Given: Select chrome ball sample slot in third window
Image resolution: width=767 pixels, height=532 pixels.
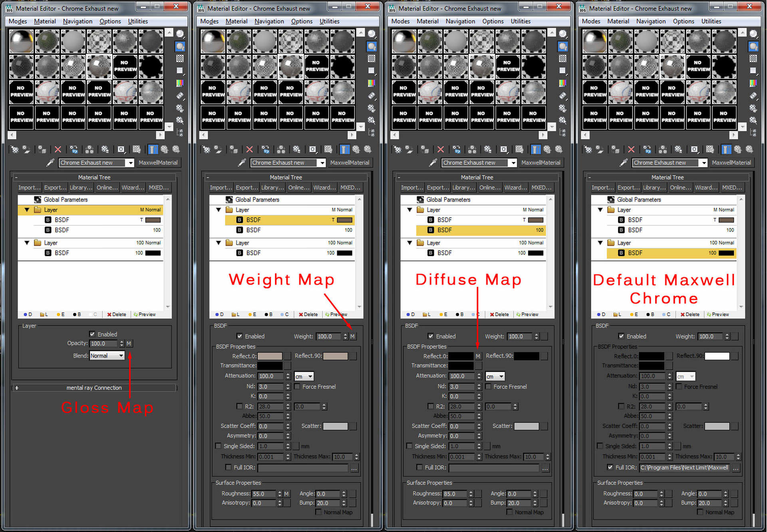Looking at the screenshot, I should pos(404,41).
